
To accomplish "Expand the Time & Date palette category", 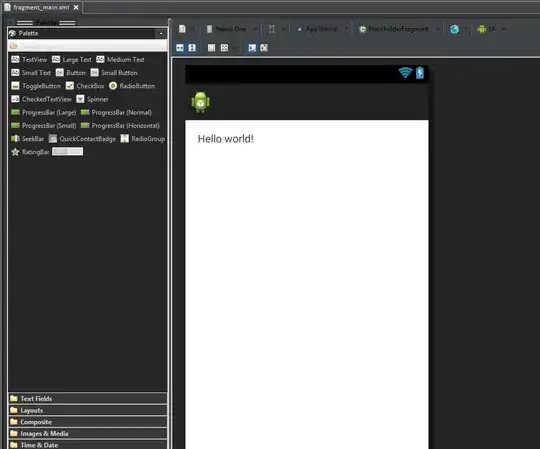I will [87, 445].
